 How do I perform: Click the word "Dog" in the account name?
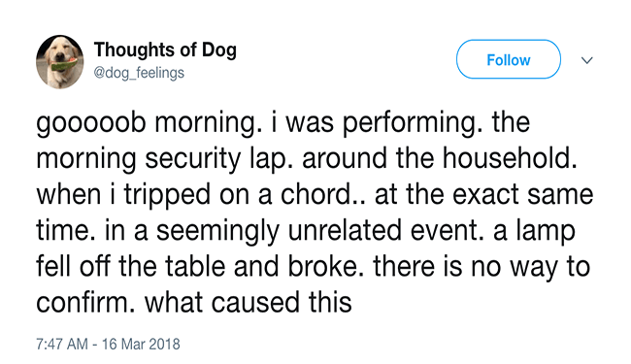point(219,50)
